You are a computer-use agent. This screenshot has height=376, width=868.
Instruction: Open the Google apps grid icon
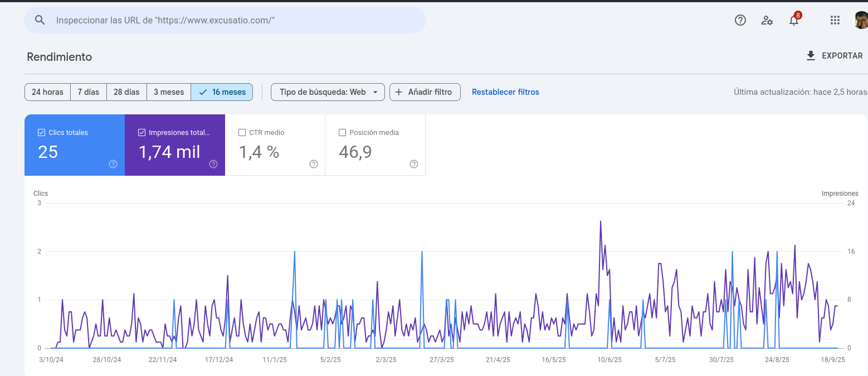(x=835, y=20)
